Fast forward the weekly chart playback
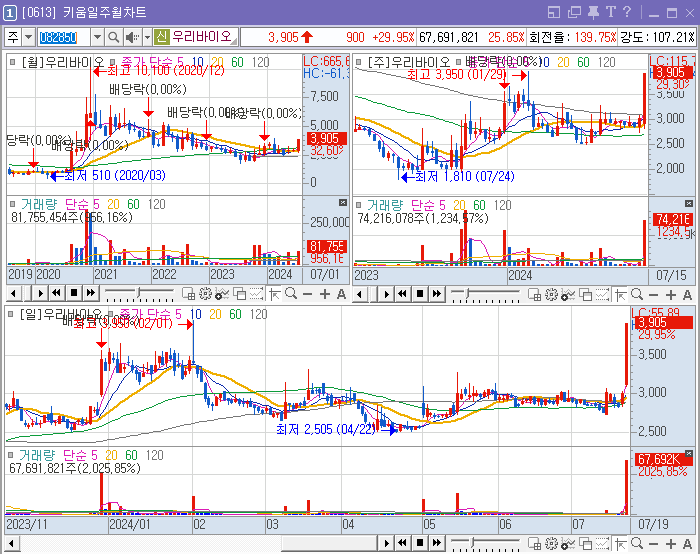 (437, 294)
